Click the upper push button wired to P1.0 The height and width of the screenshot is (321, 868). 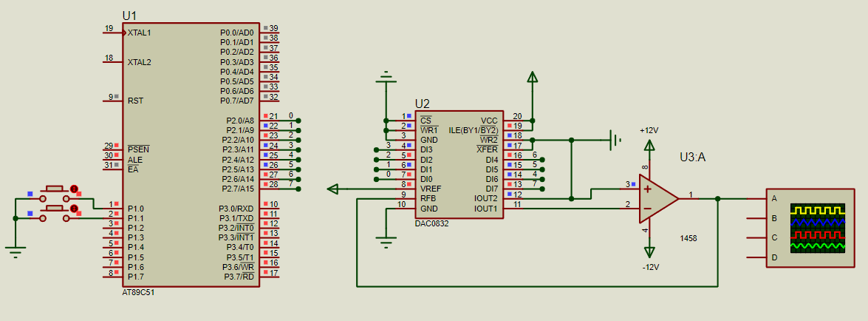click(54, 193)
